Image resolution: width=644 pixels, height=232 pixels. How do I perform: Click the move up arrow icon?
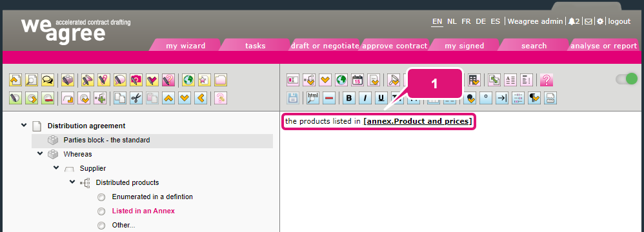pos(168,97)
